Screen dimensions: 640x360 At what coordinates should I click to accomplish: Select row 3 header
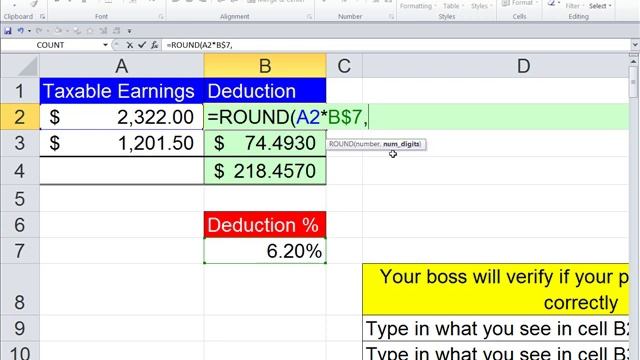20,143
